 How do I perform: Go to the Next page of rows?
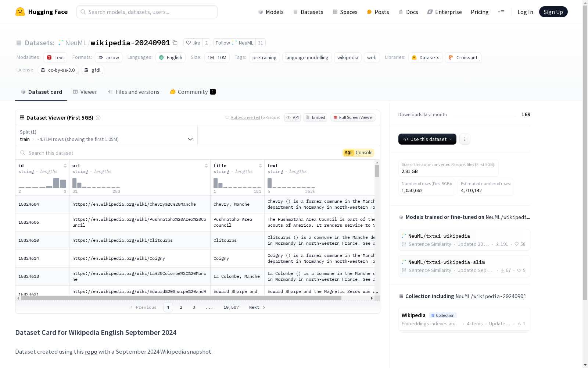coord(257,307)
